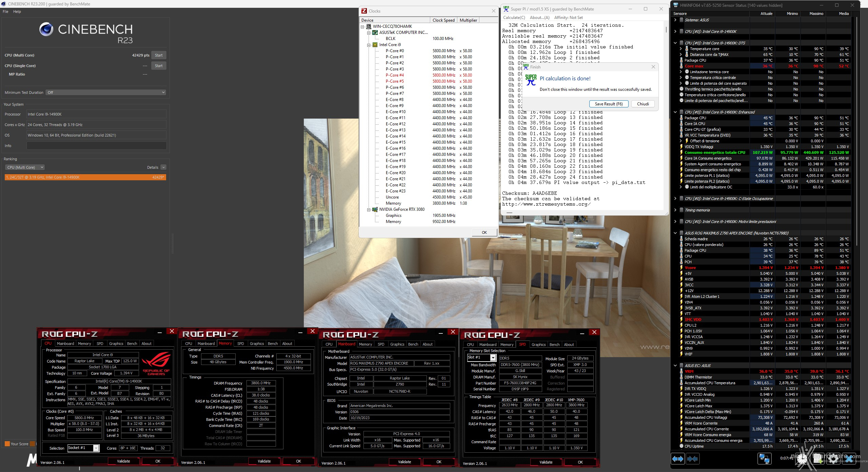The height and width of the screenshot is (472, 868).
Task: Click Super PI logo in Finish dialog
Action: 531,80
